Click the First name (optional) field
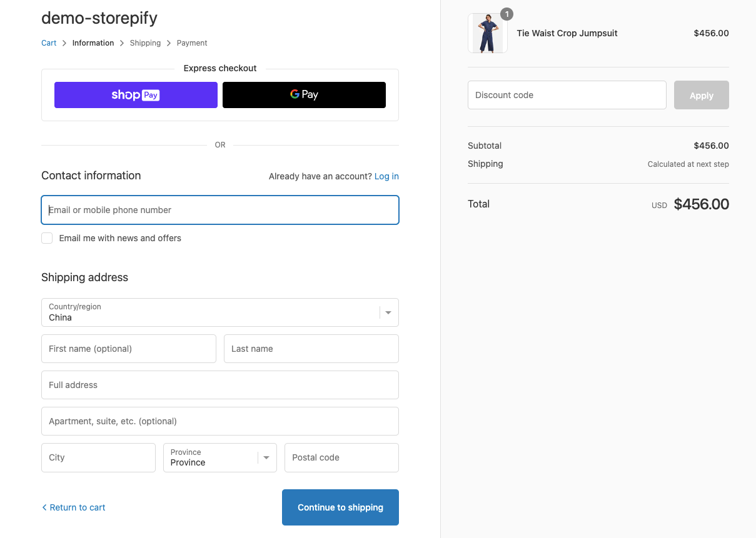The height and width of the screenshot is (538, 756). point(129,349)
